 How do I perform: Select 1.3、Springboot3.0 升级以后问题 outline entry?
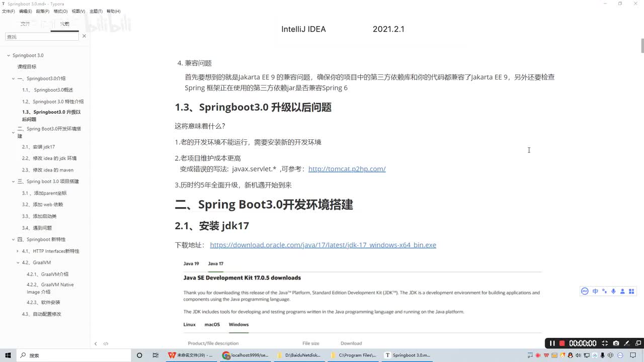pyautogui.click(x=51, y=116)
